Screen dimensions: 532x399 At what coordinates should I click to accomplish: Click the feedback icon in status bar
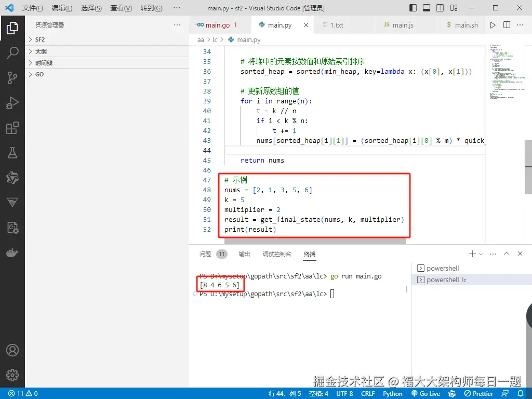(505, 393)
